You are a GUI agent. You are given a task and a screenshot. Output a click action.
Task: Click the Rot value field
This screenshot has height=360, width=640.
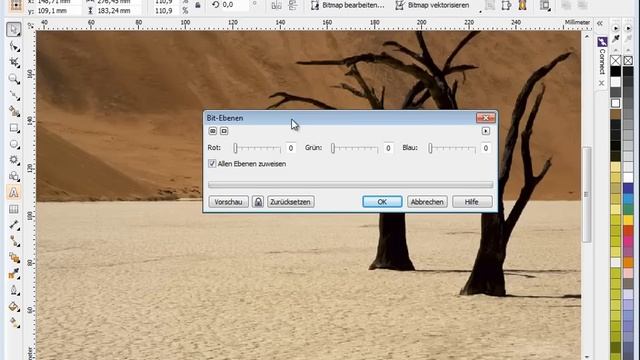click(x=291, y=148)
